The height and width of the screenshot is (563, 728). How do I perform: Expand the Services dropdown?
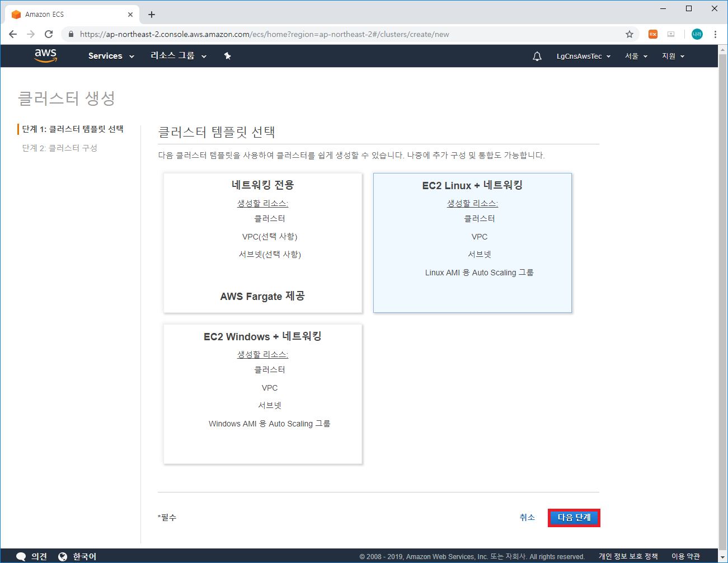tap(111, 56)
